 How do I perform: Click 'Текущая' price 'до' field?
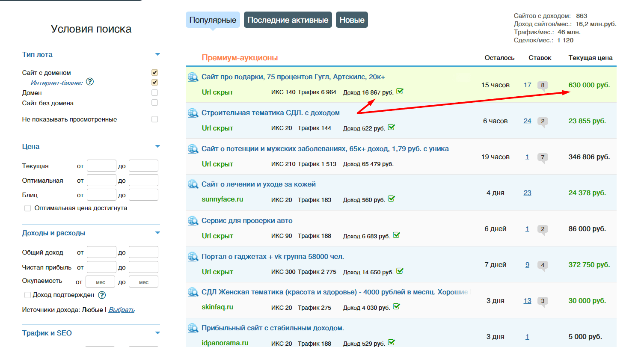click(143, 166)
